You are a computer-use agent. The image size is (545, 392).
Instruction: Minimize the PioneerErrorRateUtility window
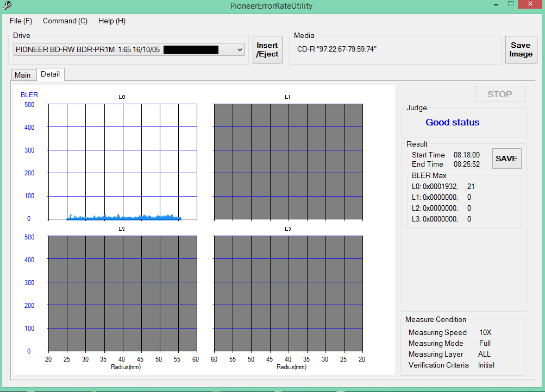pos(496,4)
